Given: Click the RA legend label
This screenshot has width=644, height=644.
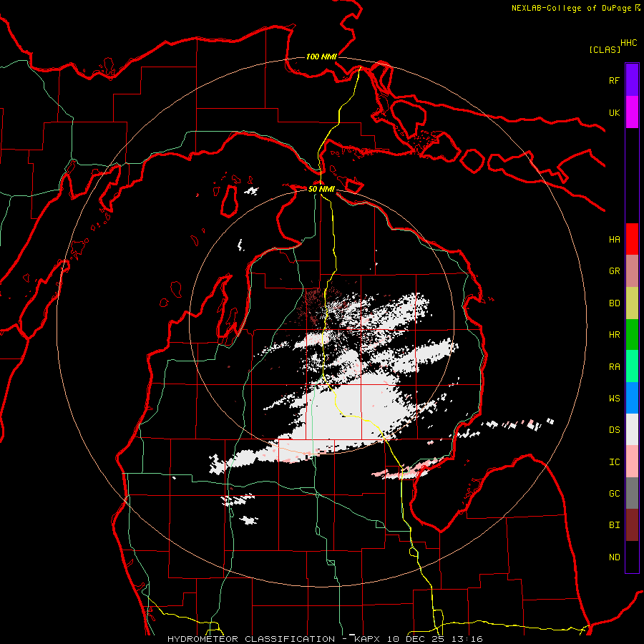Looking at the screenshot, I should tap(614, 367).
